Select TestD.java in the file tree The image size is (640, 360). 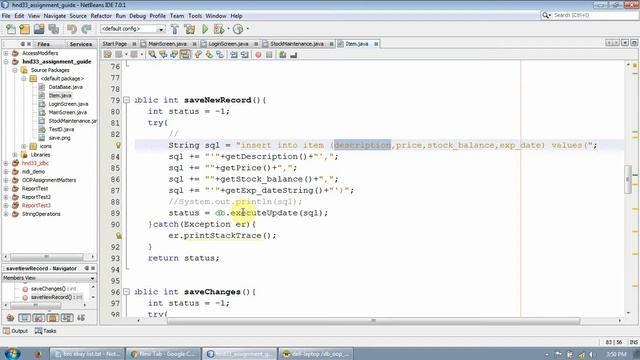tap(61, 129)
